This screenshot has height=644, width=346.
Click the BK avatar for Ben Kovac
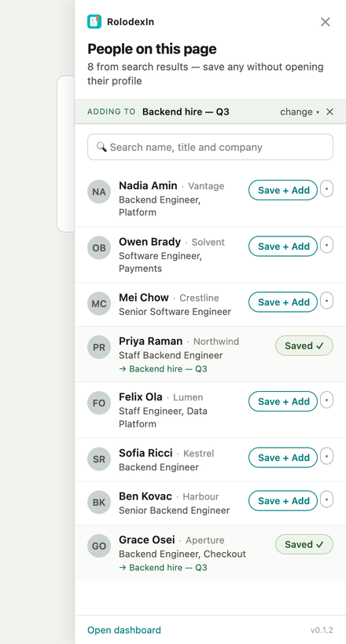(x=99, y=503)
